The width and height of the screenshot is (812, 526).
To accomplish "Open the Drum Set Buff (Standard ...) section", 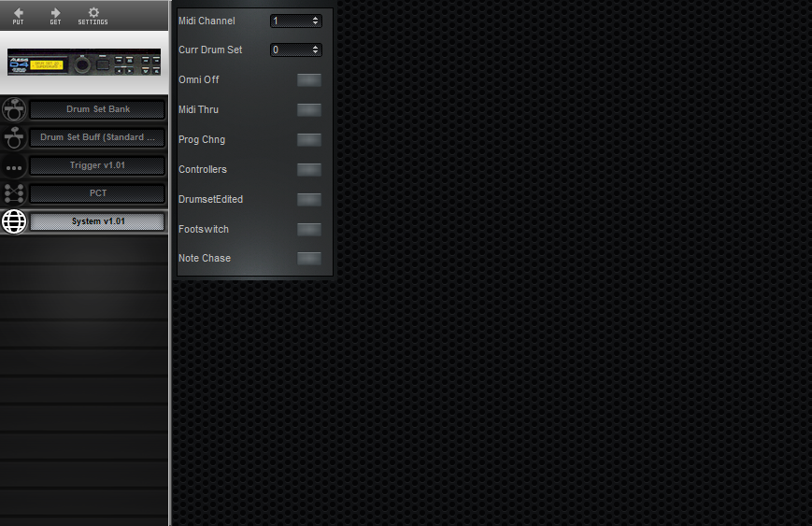I will pyautogui.click(x=98, y=137).
